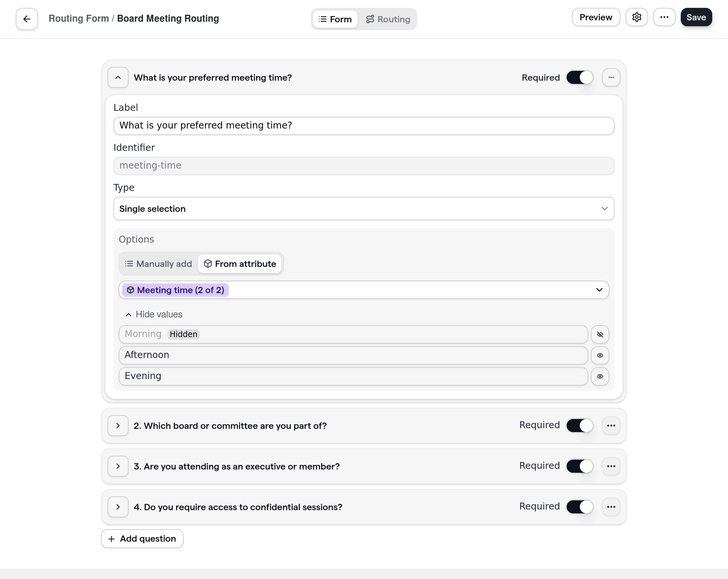The height and width of the screenshot is (579, 728).
Task: Disable Required on the confidential sessions question
Action: [579, 507]
